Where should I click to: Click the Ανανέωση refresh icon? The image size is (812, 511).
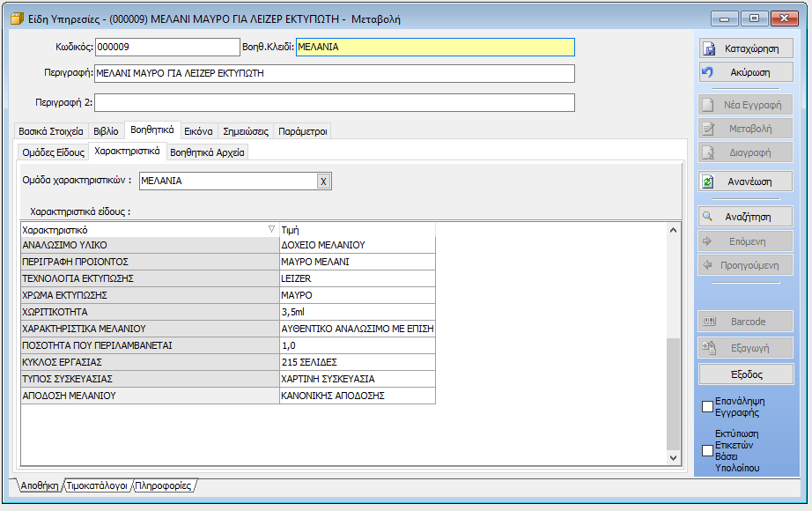tap(707, 181)
